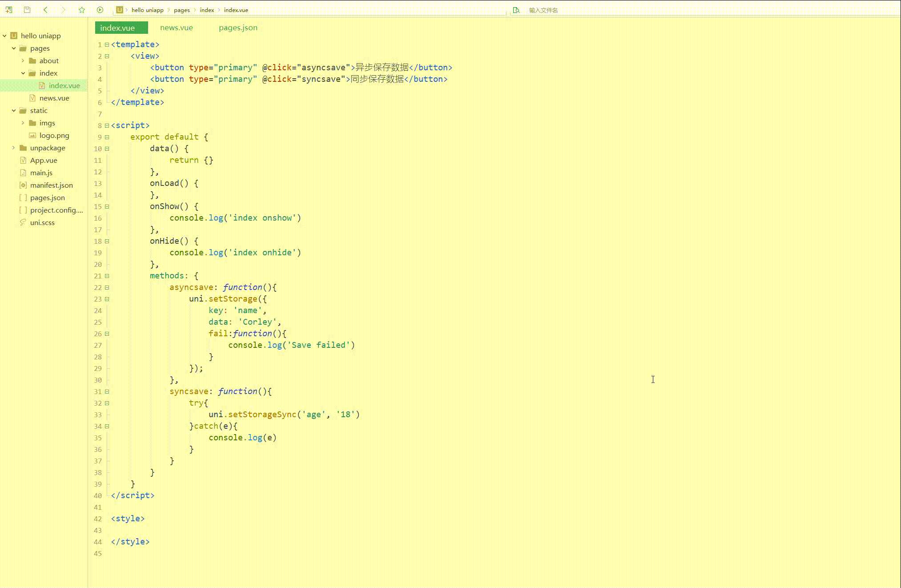Click 'index' folder in the breadcrumb path
This screenshot has height=588, width=901.
(x=207, y=10)
